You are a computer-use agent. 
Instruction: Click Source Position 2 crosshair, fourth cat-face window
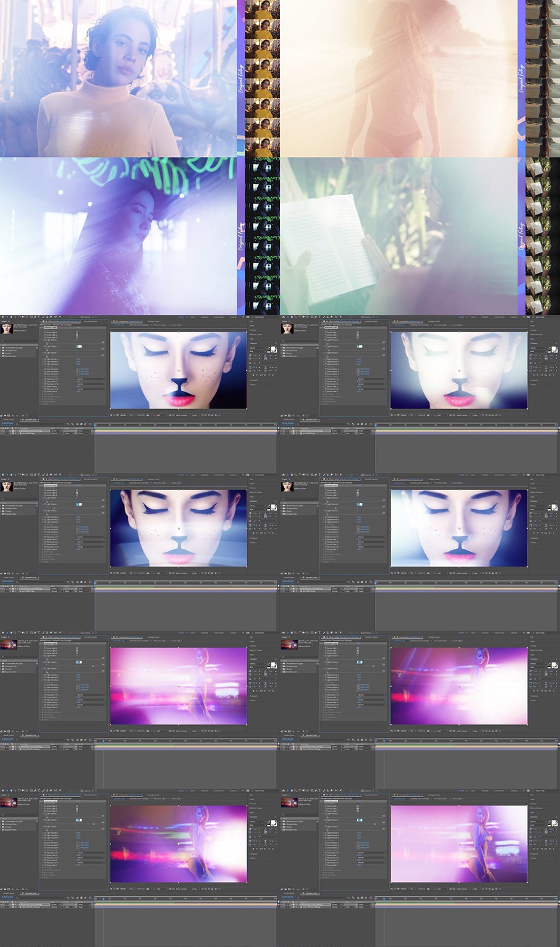pyautogui.click(x=358, y=530)
